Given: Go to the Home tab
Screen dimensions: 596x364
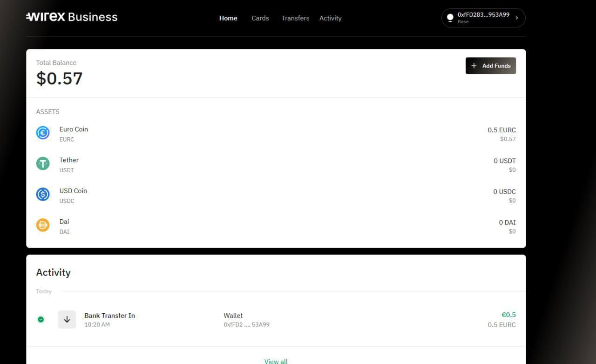Looking at the screenshot, I should [x=228, y=18].
